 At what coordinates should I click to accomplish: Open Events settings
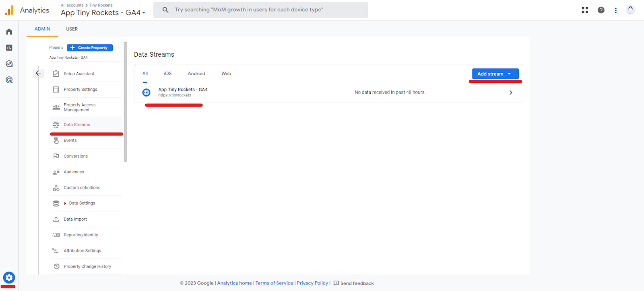coord(86,140)
